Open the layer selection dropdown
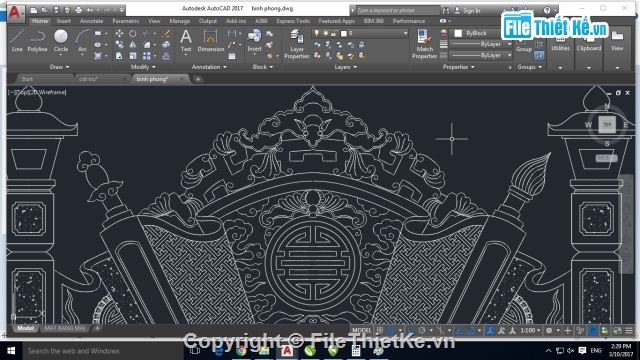Viewport: 640px width, 360px height. pos(360,33)
